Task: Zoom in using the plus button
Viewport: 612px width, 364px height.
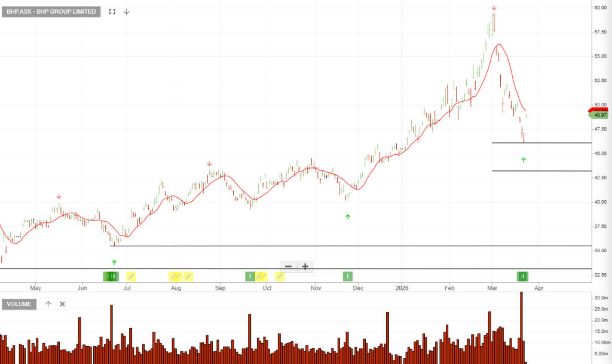Action: click(305, 267)
